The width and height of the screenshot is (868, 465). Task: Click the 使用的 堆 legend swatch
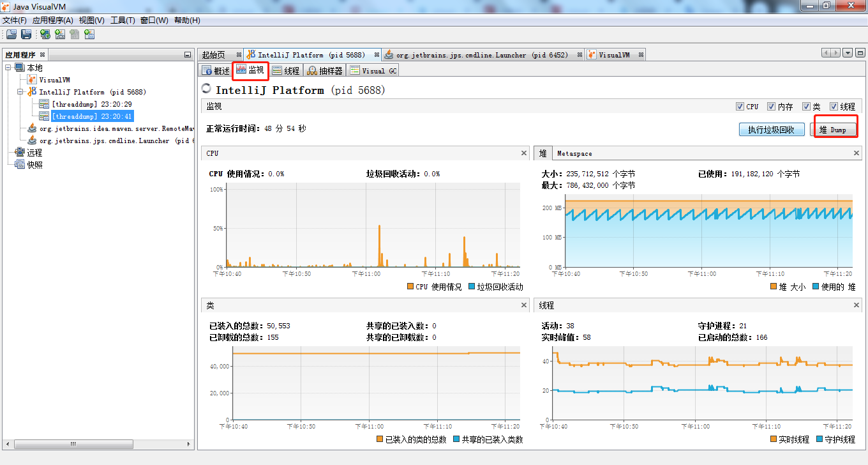point(816,287)
